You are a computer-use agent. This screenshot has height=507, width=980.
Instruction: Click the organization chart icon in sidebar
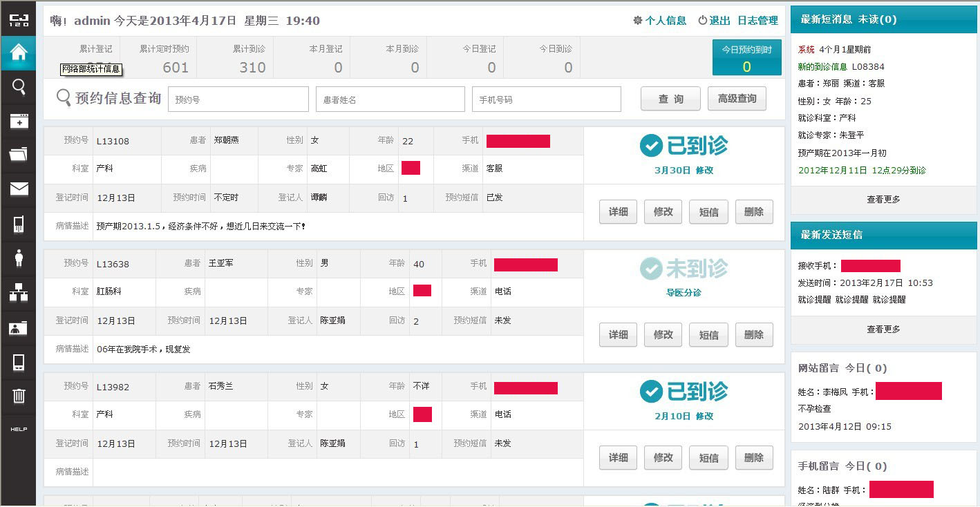click(x=19, y=293)
